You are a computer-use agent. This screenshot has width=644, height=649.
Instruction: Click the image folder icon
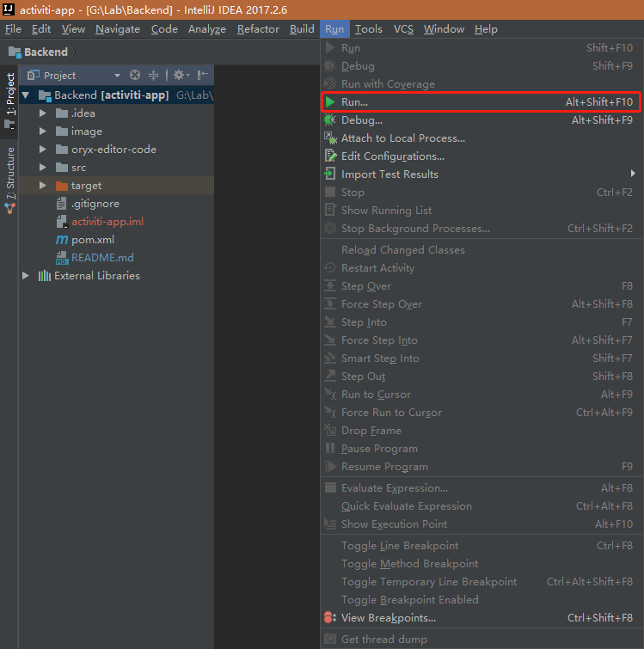click(x=62, y=132)
